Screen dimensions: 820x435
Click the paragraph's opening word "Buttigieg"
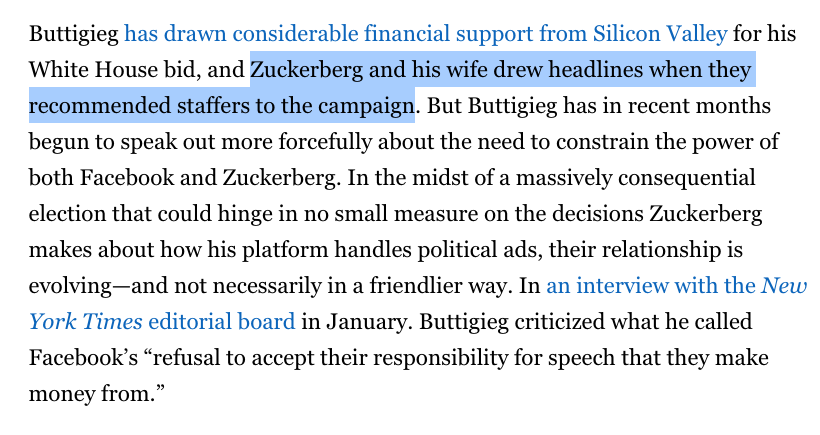pos(74,34)
